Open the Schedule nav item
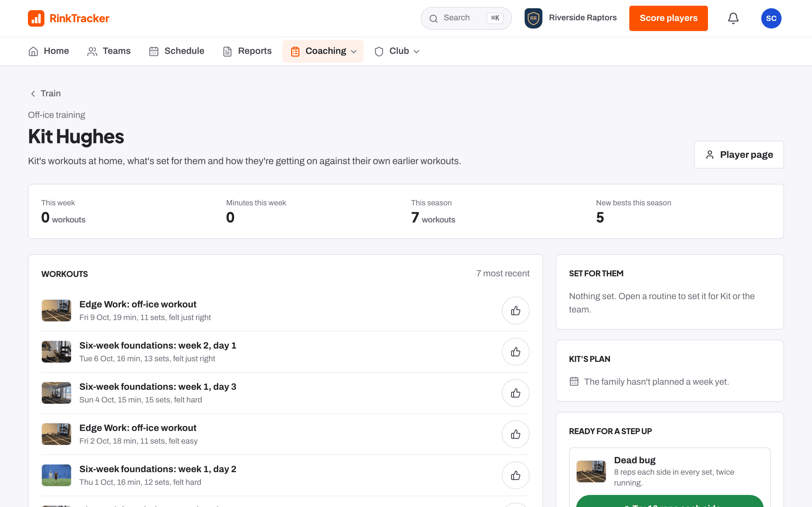 176,51
